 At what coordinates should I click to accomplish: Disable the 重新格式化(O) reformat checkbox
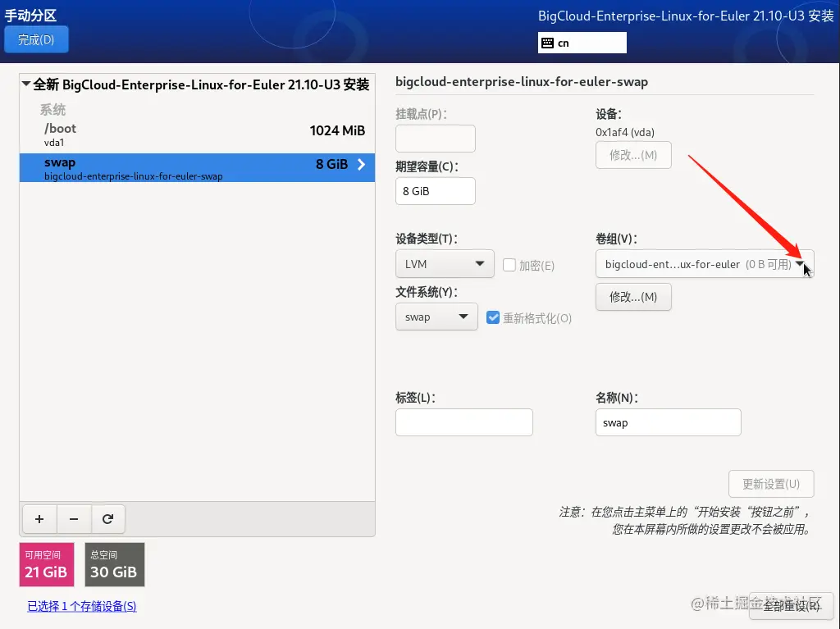[493, 317]
